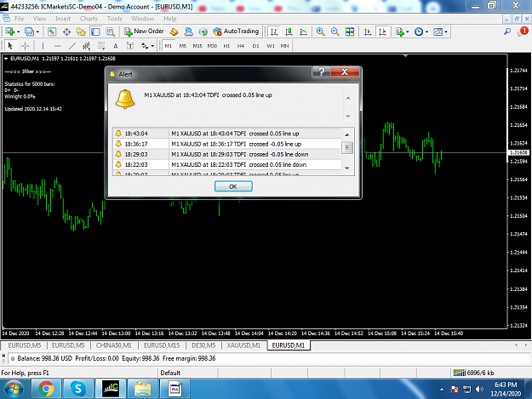This screenshot has height=399, width=532.
Task: Open the search magnifier icon
Action: pyautogui.click(x=507, y=31)
